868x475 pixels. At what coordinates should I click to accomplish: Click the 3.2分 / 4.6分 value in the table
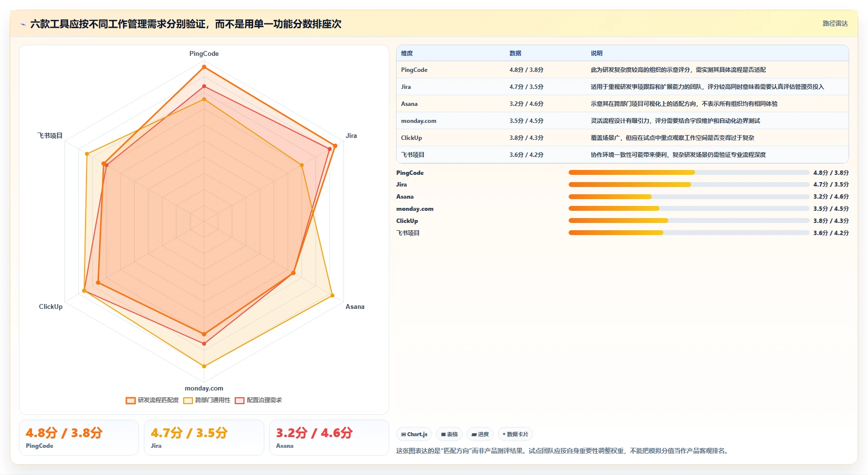526,104
